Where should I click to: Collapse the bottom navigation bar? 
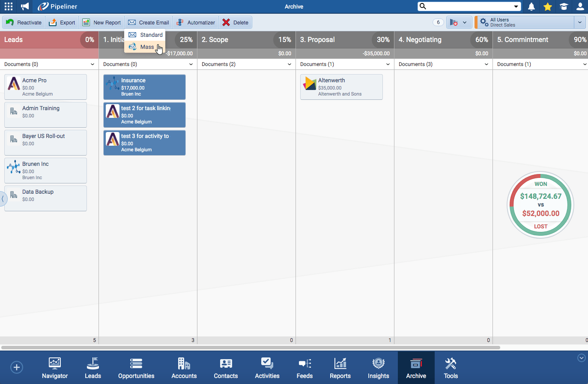581,358
